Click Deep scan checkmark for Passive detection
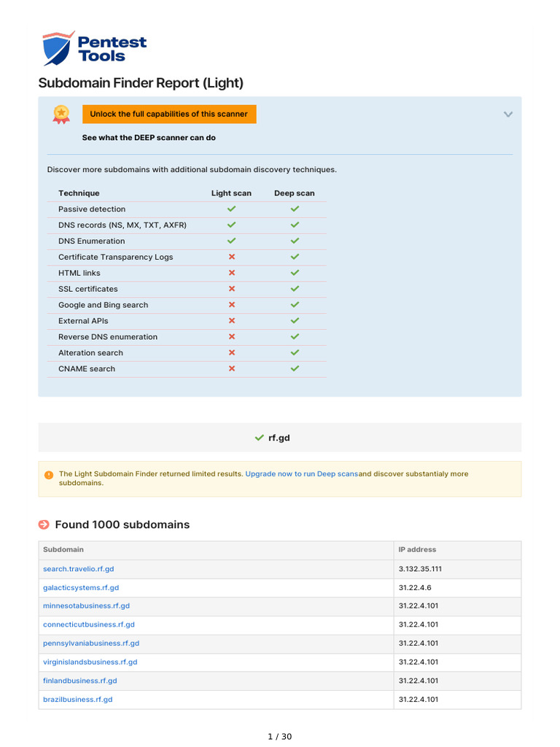The image size is (560, 747). tap(295, 209)
